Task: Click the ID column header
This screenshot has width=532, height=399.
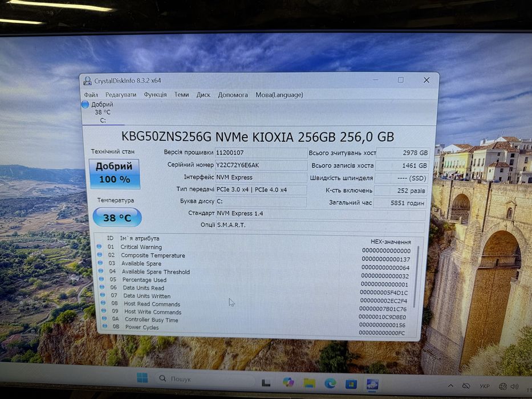Action: [x=110, y=238]
